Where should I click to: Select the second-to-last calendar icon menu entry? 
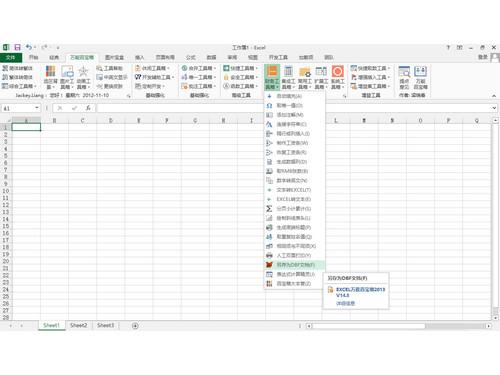click(294, 274)
